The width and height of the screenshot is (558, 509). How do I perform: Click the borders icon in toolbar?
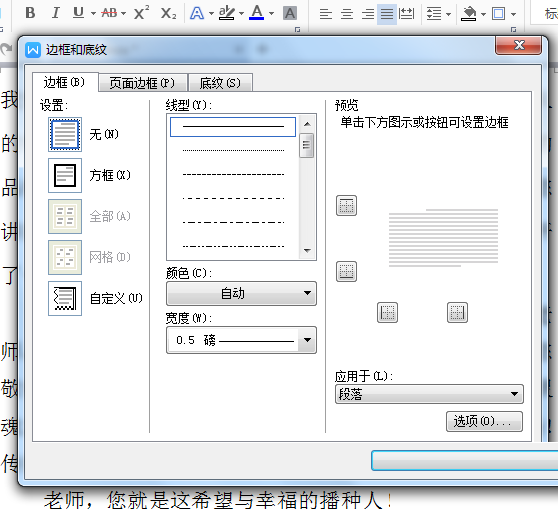499,14
